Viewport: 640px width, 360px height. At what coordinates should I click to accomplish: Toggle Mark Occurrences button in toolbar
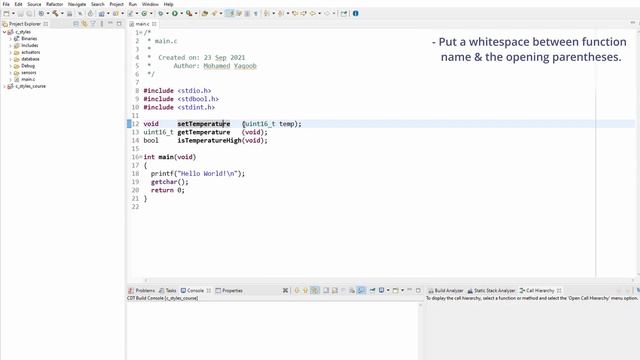(x=230, y=13)
